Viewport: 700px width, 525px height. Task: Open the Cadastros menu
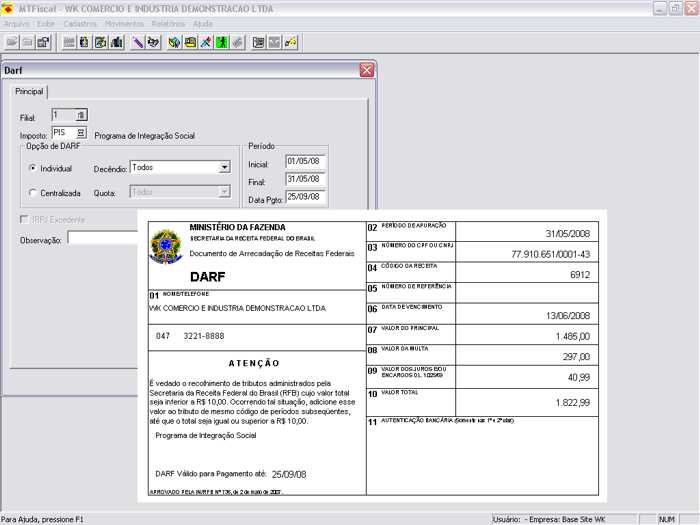[80, 22]
